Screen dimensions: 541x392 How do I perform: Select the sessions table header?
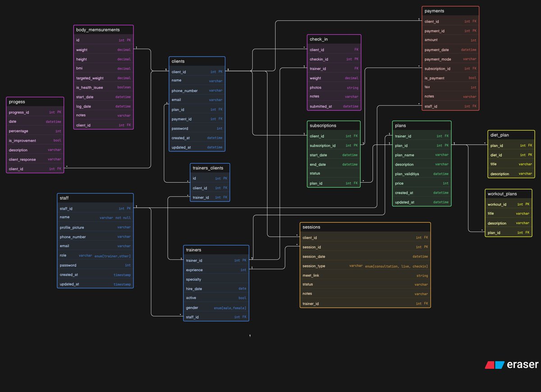coord(365,228)
